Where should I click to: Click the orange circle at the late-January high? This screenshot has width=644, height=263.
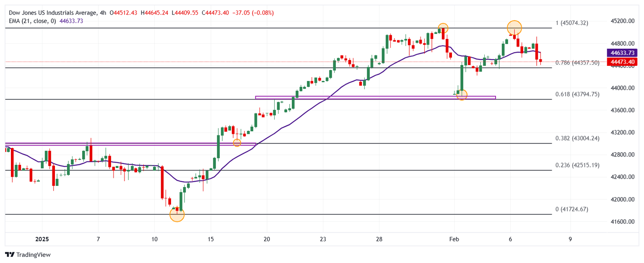[443, 28]
